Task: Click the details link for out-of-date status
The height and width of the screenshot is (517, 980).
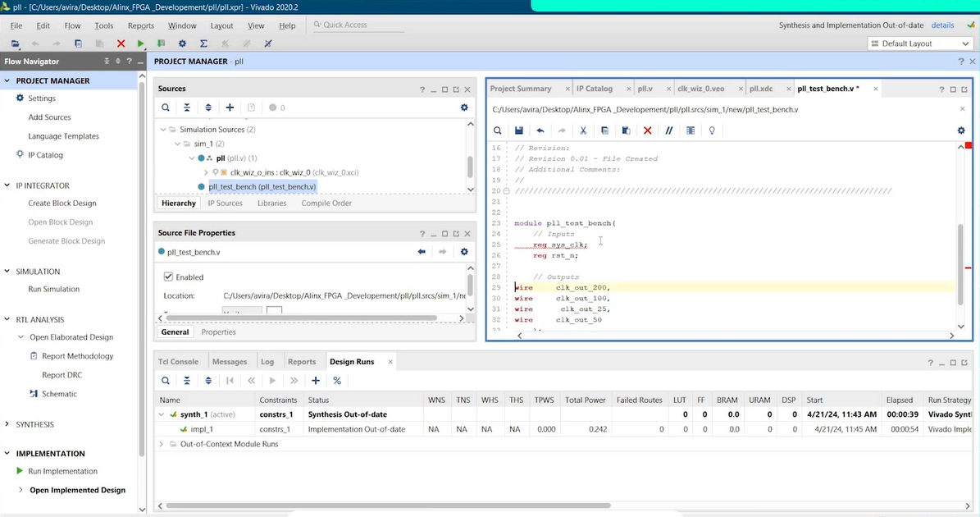Action: point(942,25)
